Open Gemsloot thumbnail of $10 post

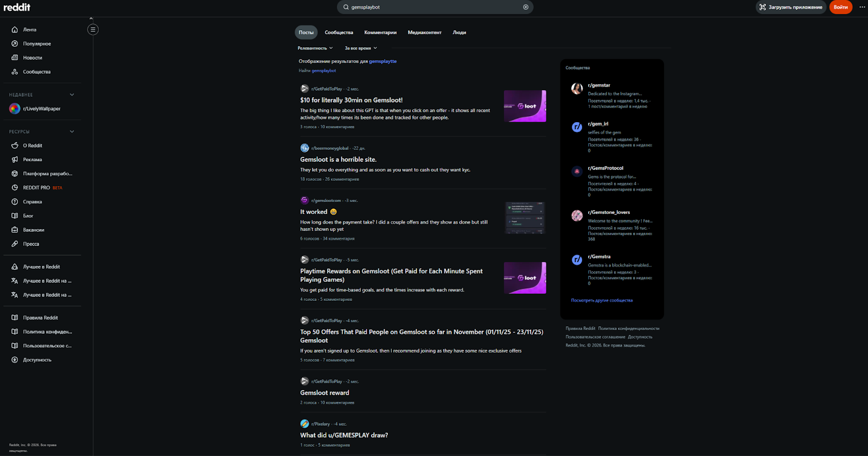(525, 106)
